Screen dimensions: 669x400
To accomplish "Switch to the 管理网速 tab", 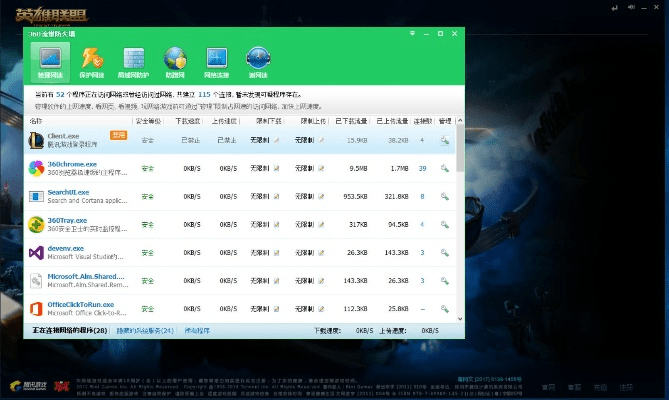I will 49,62.
